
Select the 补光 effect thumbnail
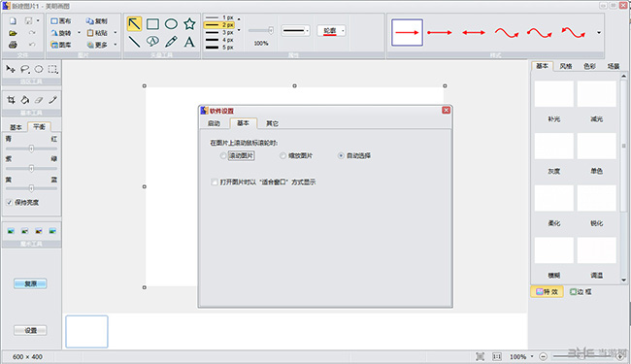point(553,94)
